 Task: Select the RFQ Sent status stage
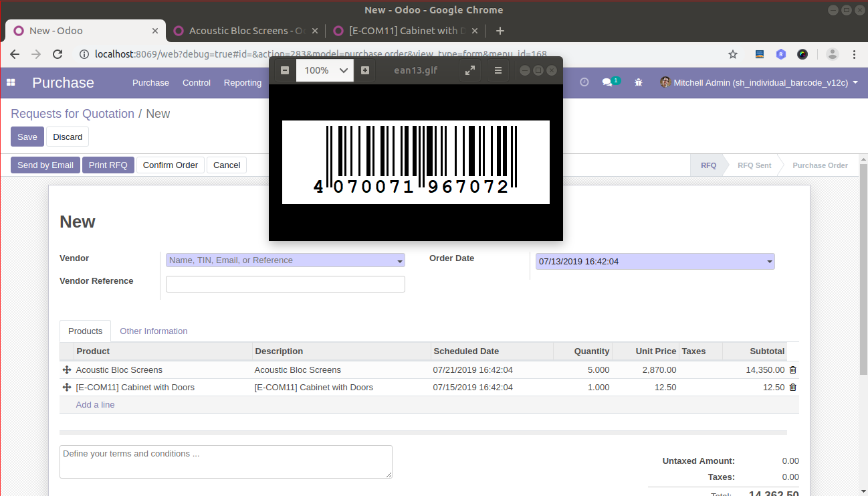click(754, 165)
